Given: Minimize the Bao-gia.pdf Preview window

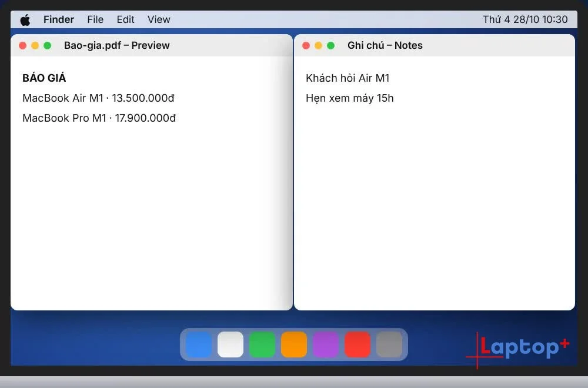Looking at the screenshot, I should tap(35, 45).
